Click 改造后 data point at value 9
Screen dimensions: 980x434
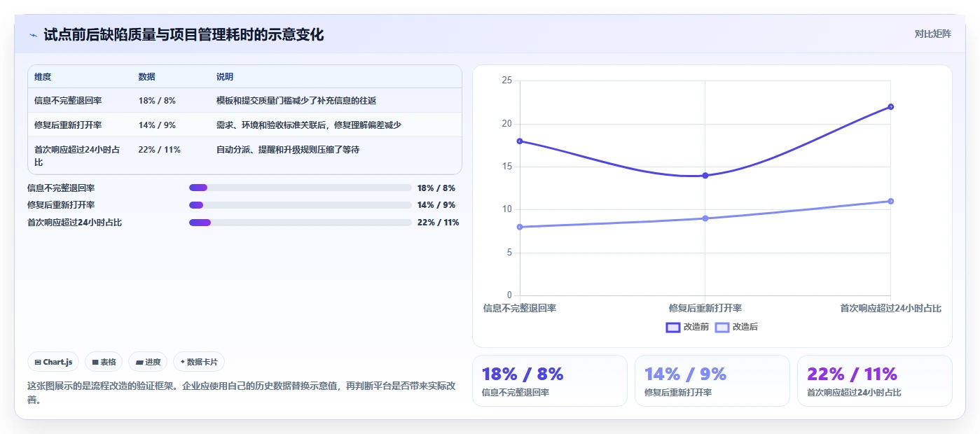coord(705,218)
